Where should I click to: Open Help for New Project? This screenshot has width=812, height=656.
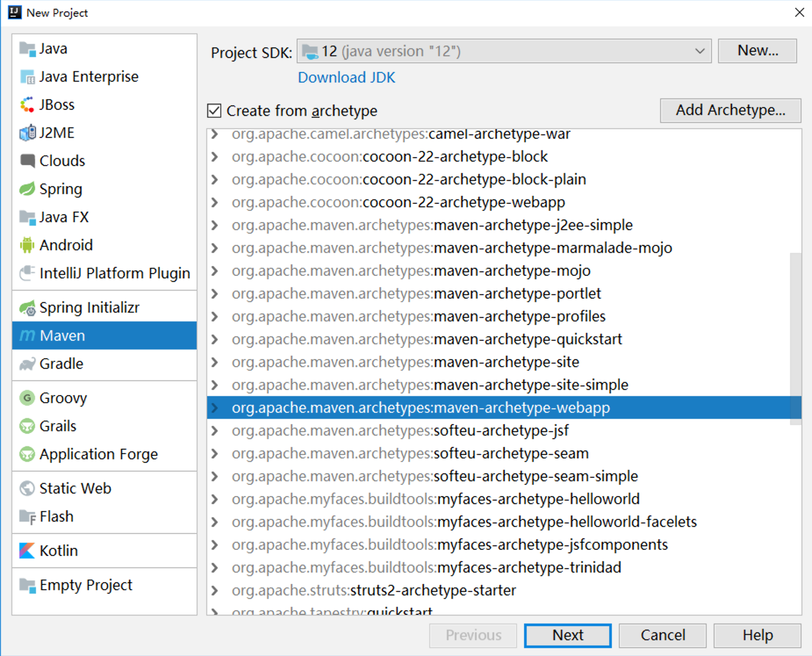coord(758,635)
